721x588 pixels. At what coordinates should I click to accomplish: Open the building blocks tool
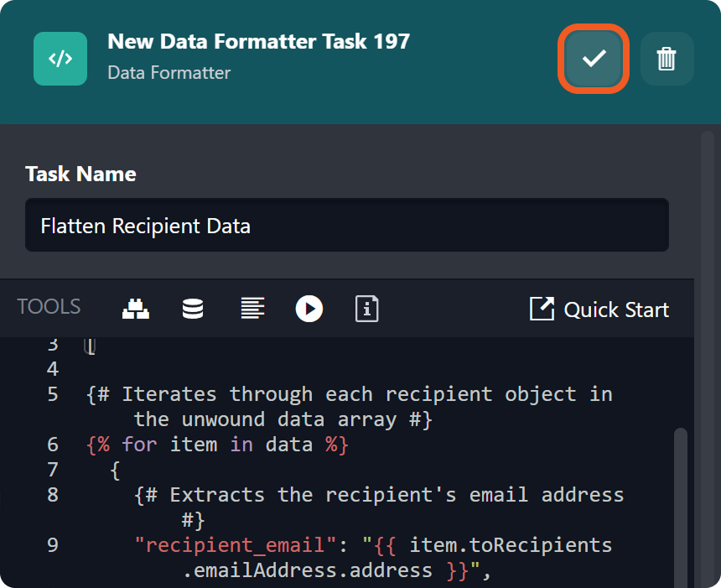pos(136,309)
